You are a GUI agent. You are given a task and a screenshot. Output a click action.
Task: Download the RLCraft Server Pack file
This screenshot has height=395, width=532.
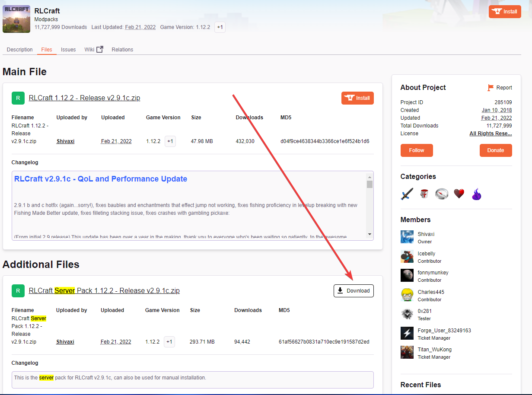[x=354, y=291]
